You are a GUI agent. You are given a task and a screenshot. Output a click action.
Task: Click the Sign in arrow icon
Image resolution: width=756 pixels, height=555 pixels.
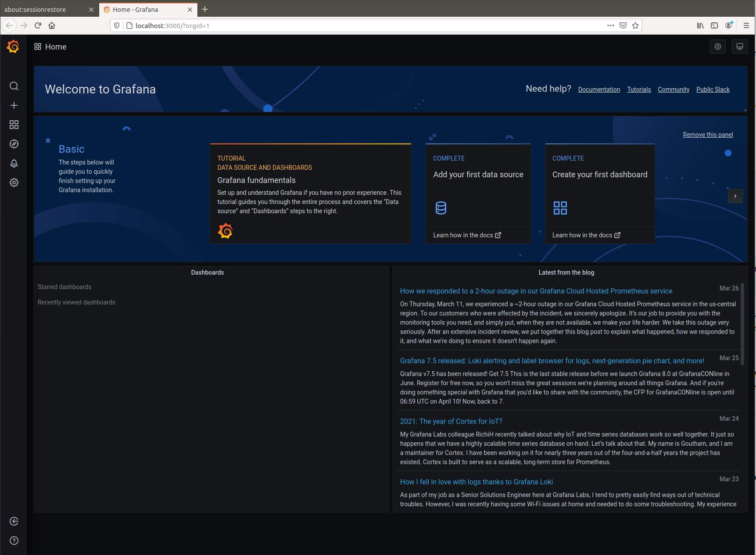[14, 521]
